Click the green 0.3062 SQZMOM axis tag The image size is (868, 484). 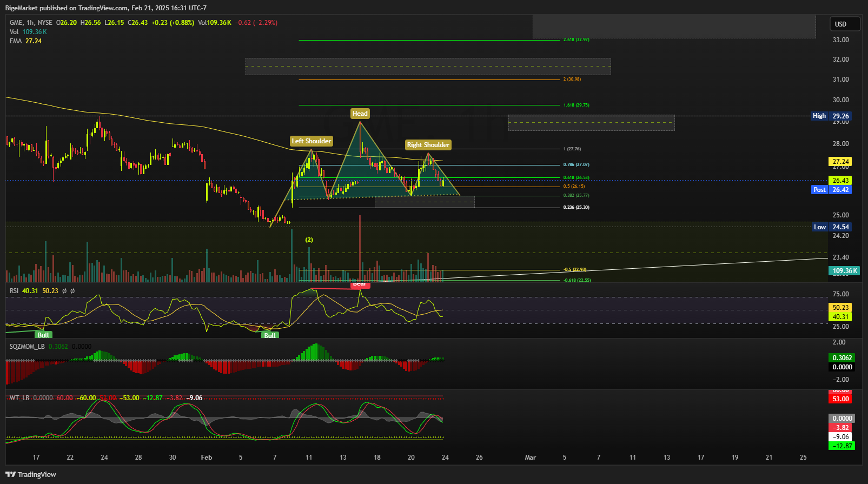[x=842, y=358]
